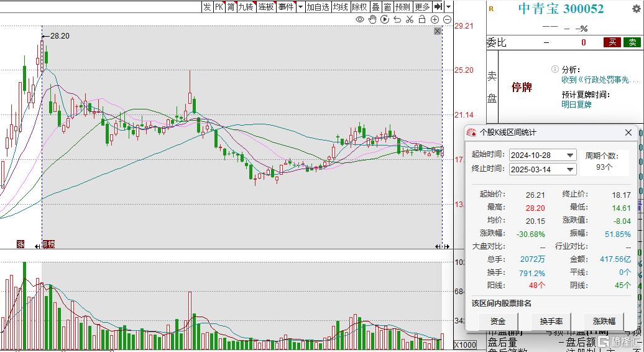Click the 龙虎榜 tag on the chart bottom
Image resolution: width=644 pixels, height=352 pixels.
coord(48,244)
